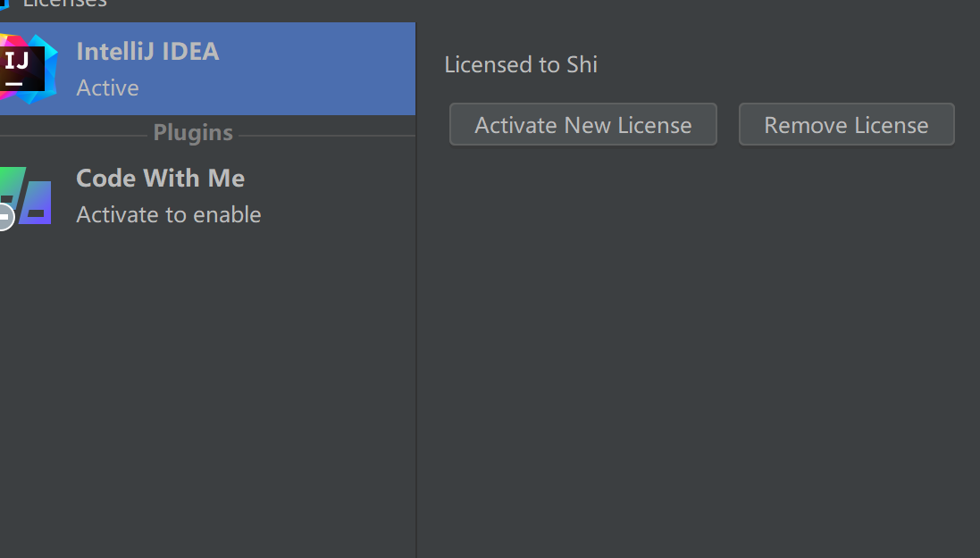Click the Plugins section header
Viewport: 980px width, 558px height.
pyautogui.click(x=193, y=133)
